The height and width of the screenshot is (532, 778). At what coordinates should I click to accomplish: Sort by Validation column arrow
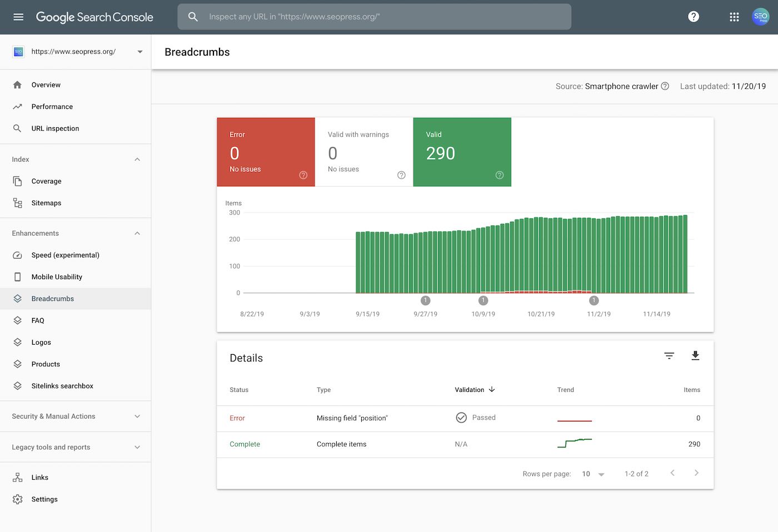(492, 390)
